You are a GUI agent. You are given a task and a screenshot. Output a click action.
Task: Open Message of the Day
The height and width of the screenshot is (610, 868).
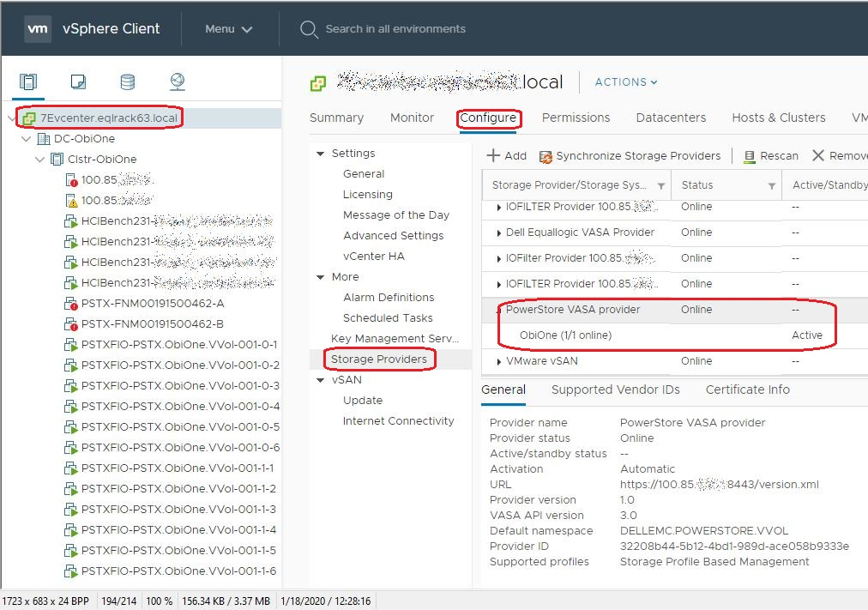[x=396, y=214]
